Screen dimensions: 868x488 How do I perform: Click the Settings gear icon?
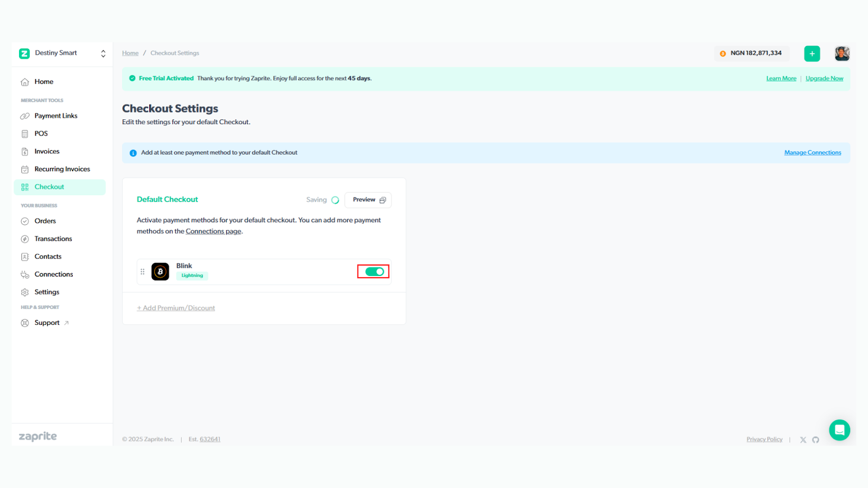pyautogui.click(x=25, y=292)
